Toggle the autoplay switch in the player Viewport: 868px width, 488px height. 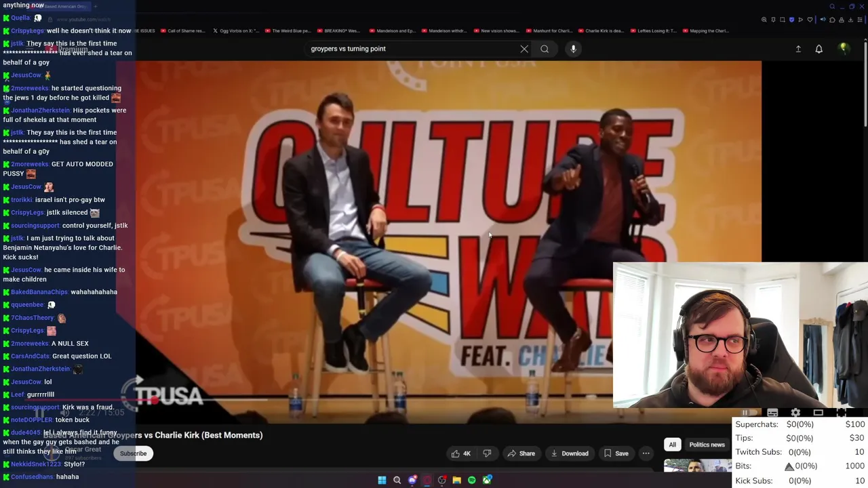(x=749, y=413)
